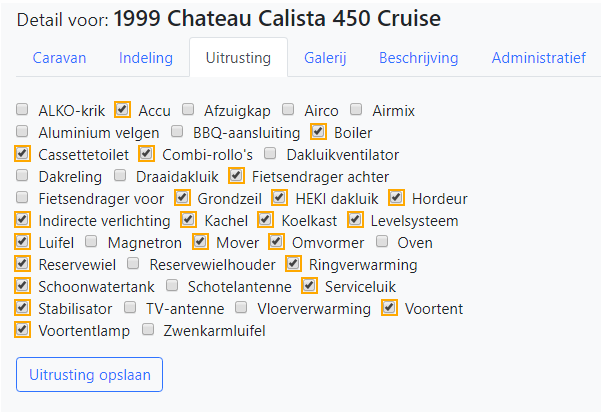Viewport: 601px width, 412px height.
Task: Open the Beschrijving tab
Action: tap(418, 58)
